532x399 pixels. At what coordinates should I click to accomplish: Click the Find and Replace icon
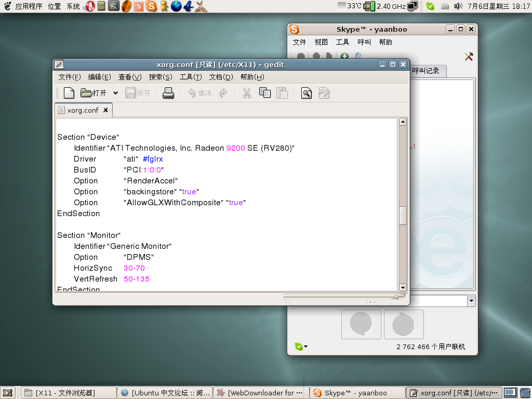pyautogui.click(x=324, y=93)
